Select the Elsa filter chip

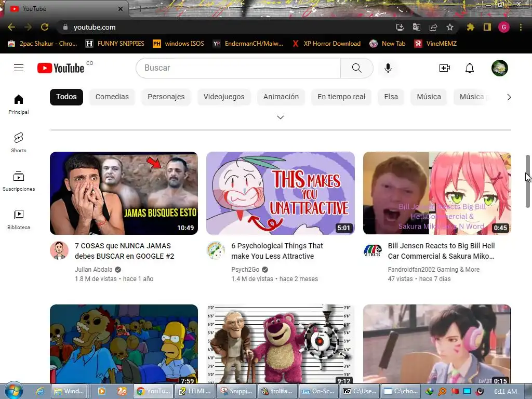click(391, 97)
